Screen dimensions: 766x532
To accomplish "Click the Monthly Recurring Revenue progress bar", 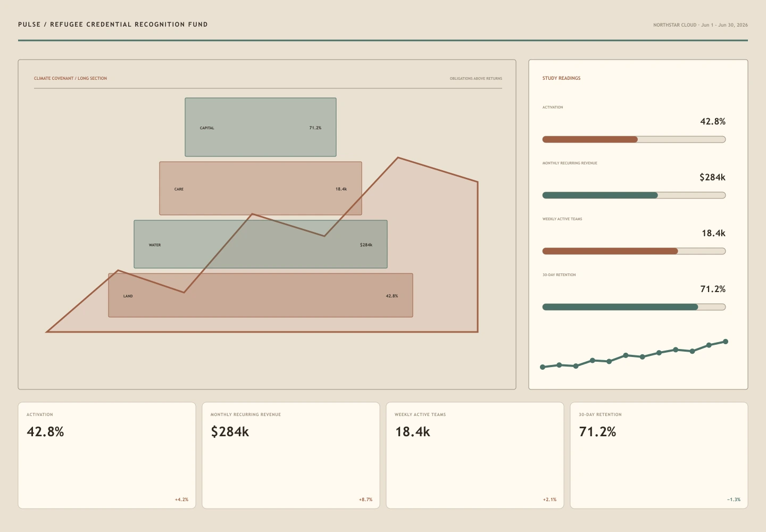I will click(634, 195).
